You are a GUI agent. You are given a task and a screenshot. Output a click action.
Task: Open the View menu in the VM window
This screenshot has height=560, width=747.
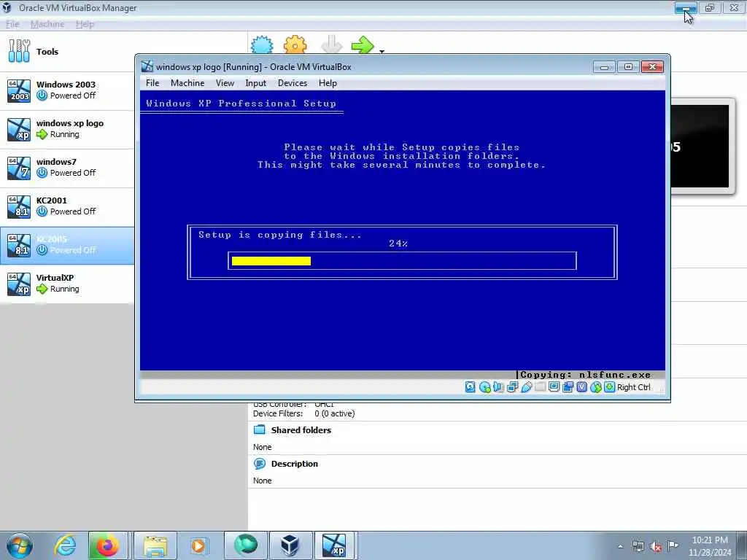pyautogui.click(x=225, y=83)
